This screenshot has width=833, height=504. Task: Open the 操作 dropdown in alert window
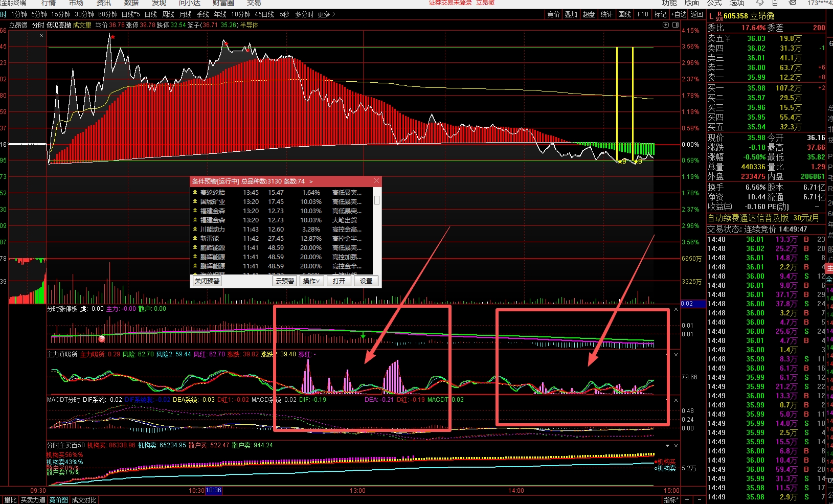point(311,281)
